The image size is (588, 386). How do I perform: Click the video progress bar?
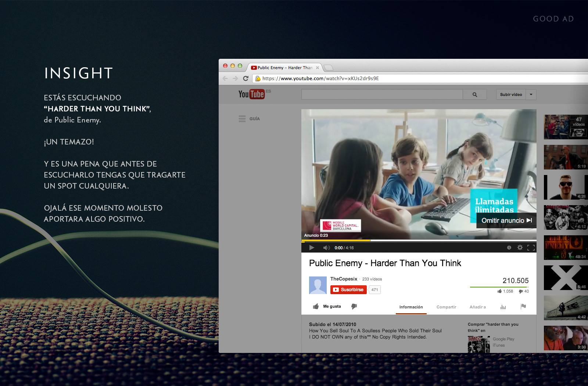point(419,241)
